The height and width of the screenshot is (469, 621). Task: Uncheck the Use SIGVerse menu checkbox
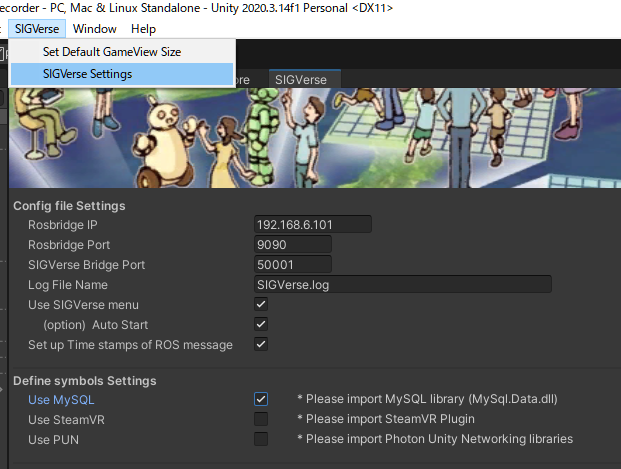click(x=261, y=304)
